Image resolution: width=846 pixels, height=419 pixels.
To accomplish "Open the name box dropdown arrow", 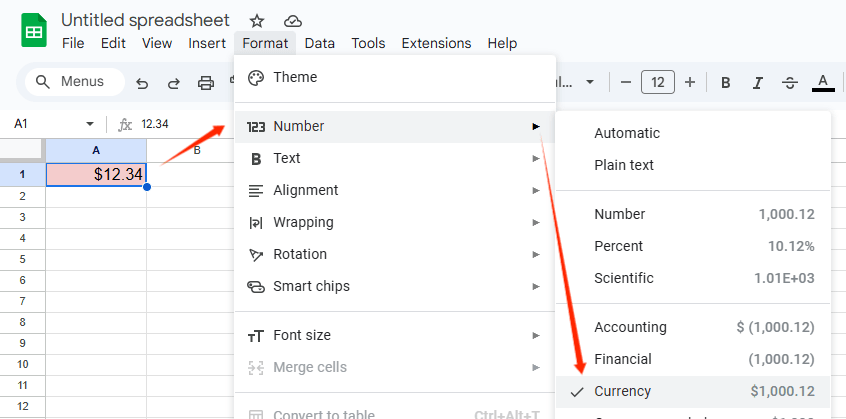I will [90, 124].
